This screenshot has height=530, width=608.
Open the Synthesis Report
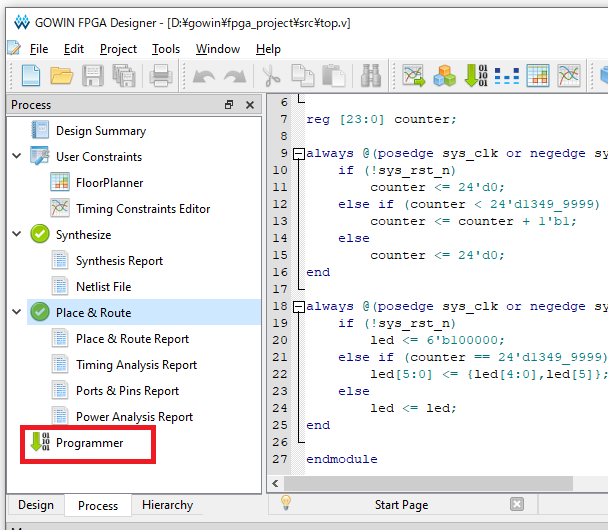pos(119,261)
